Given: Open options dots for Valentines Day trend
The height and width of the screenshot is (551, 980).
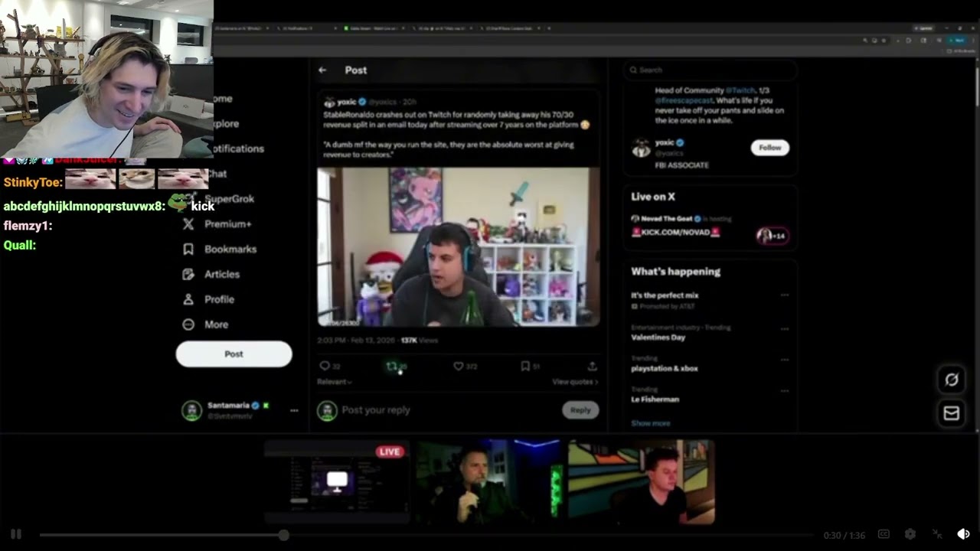Looking at the screenshot, I should pos(784,329).
